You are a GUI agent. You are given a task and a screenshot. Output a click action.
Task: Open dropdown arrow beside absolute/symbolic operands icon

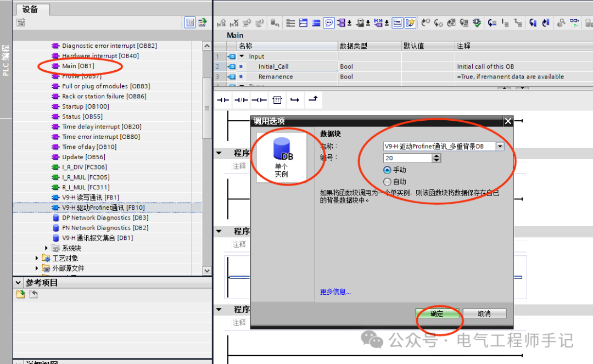[x=349, y=24]
